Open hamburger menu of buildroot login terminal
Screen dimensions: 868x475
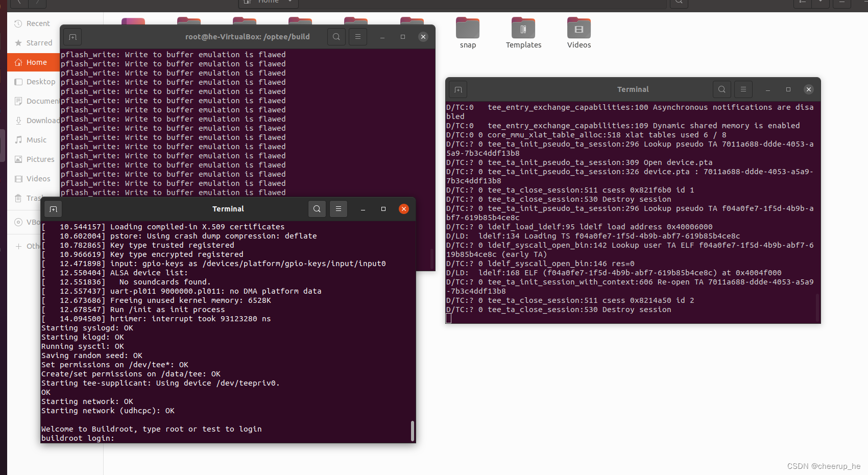(x=339, y=209)
